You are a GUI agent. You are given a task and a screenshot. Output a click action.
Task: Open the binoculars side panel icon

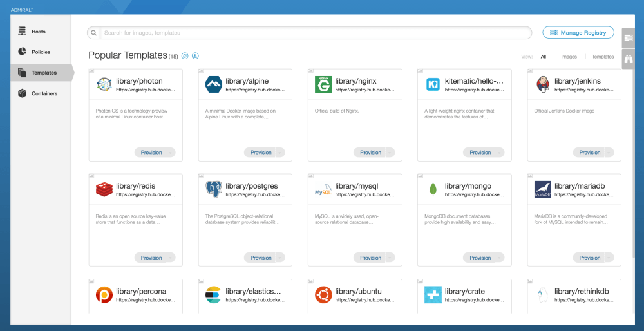click(x=629, y=59)
